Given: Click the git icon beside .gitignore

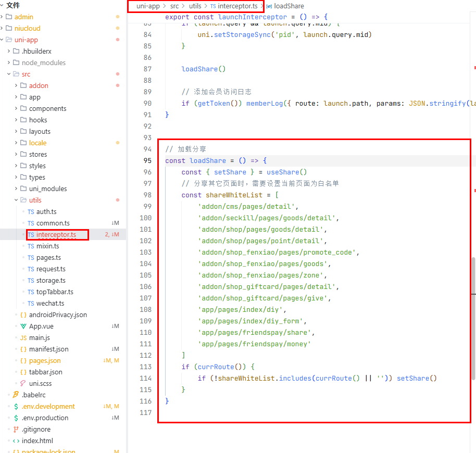Looking at the screenshot, I should click(x=16, y=430).
